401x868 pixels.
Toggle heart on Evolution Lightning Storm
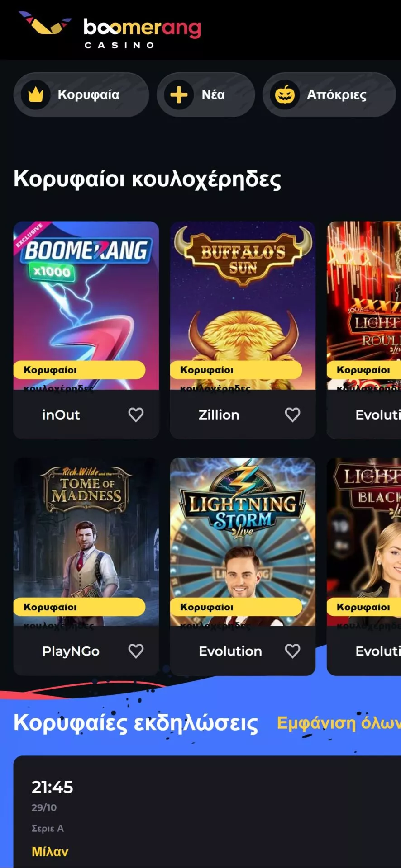(292, 651)
